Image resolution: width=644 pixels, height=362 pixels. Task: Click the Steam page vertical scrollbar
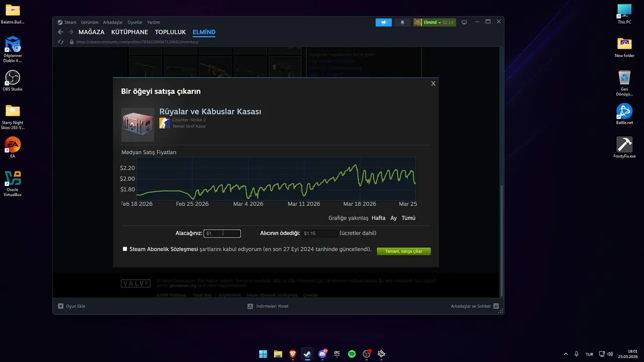[x=501, y=240]
